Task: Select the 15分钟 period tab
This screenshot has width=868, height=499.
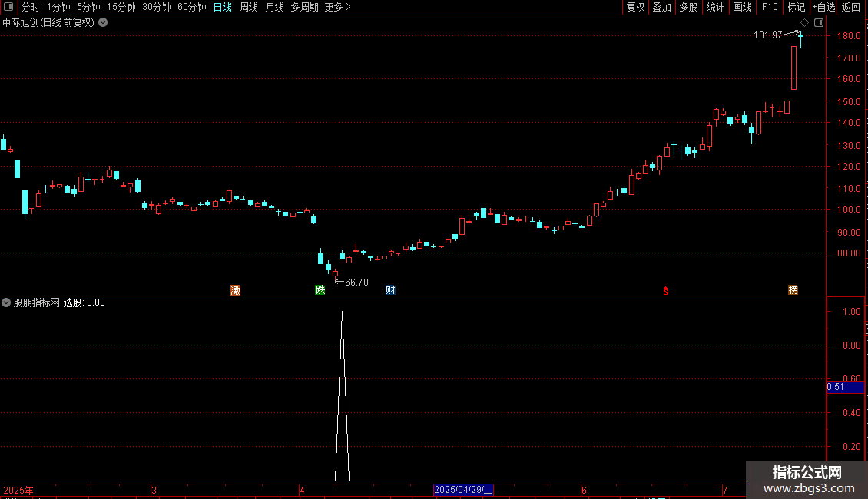Action: point(121,7)
